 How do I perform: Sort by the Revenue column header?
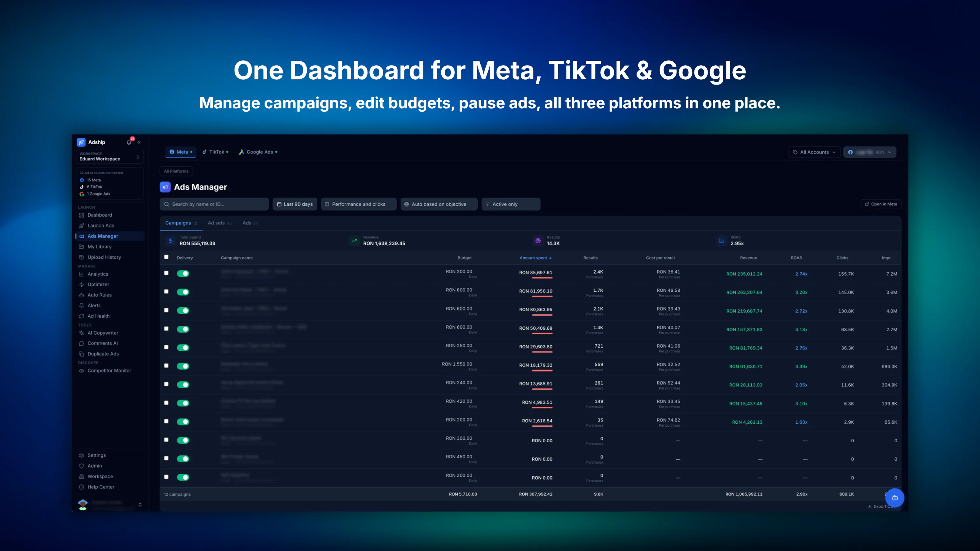point(748,258)
